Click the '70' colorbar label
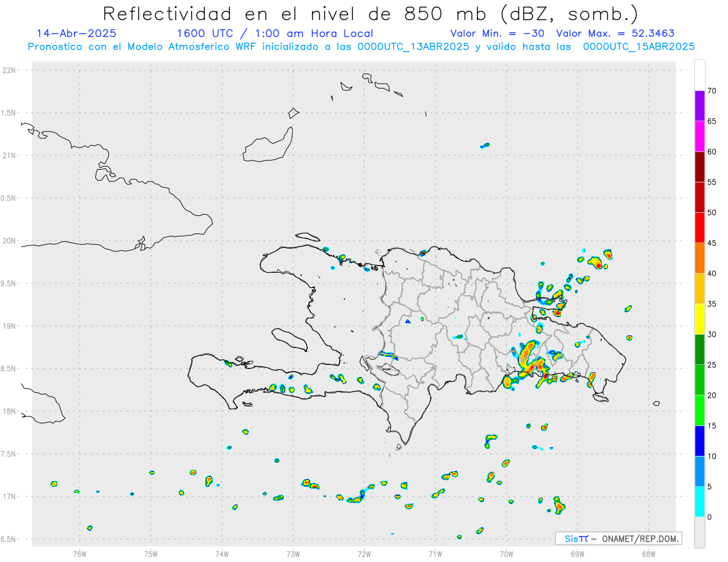This screenshot has width=728, height=562. coord(712,91)
